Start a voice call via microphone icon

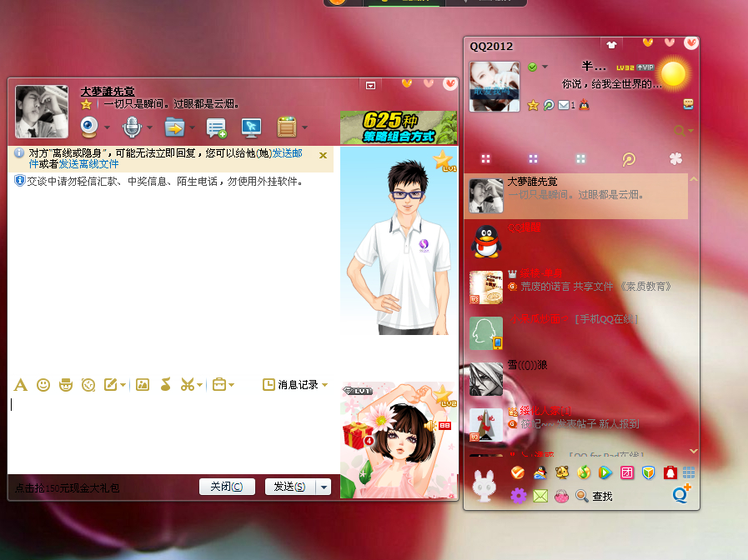pos(132,127)
